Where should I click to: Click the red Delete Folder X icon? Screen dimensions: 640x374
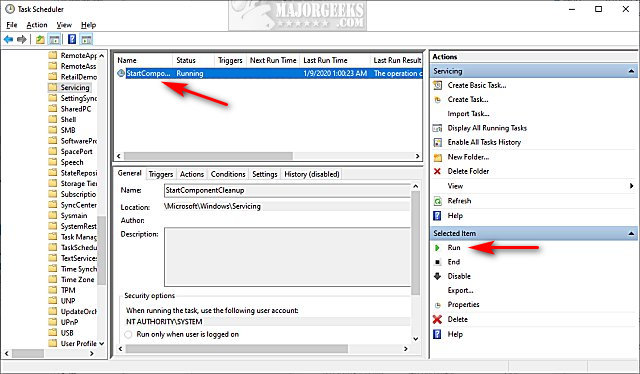(437, 171)
